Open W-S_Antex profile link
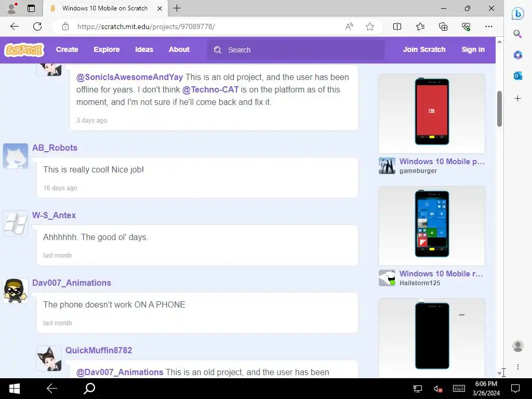The image size is (532, 399). coord(54,215)
